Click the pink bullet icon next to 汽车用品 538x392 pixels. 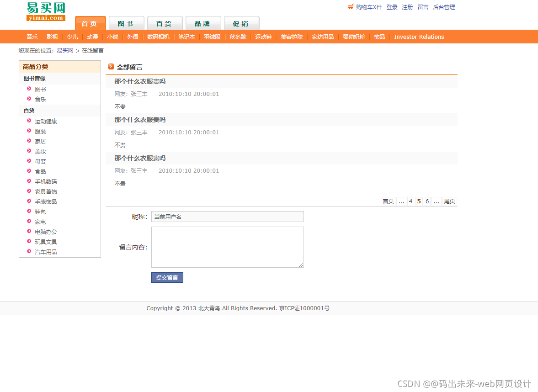coord(29,251)
